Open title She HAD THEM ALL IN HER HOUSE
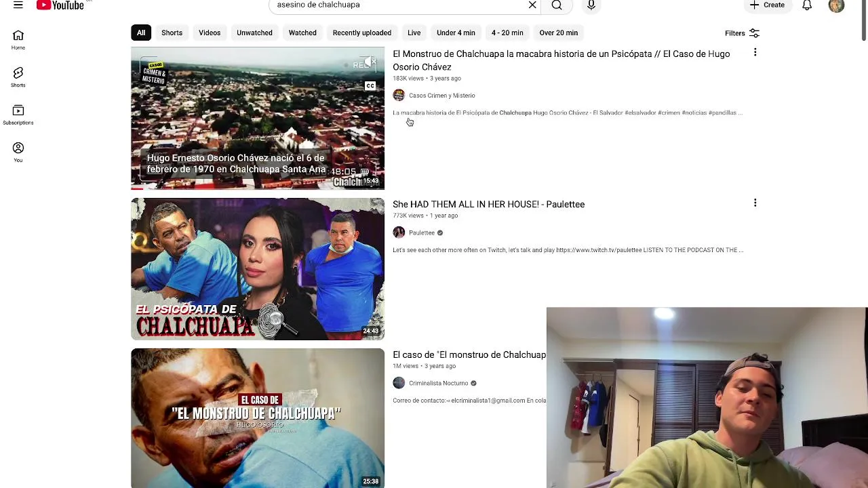868x488 pixels. pyautogui.click(x=488, y=204)
